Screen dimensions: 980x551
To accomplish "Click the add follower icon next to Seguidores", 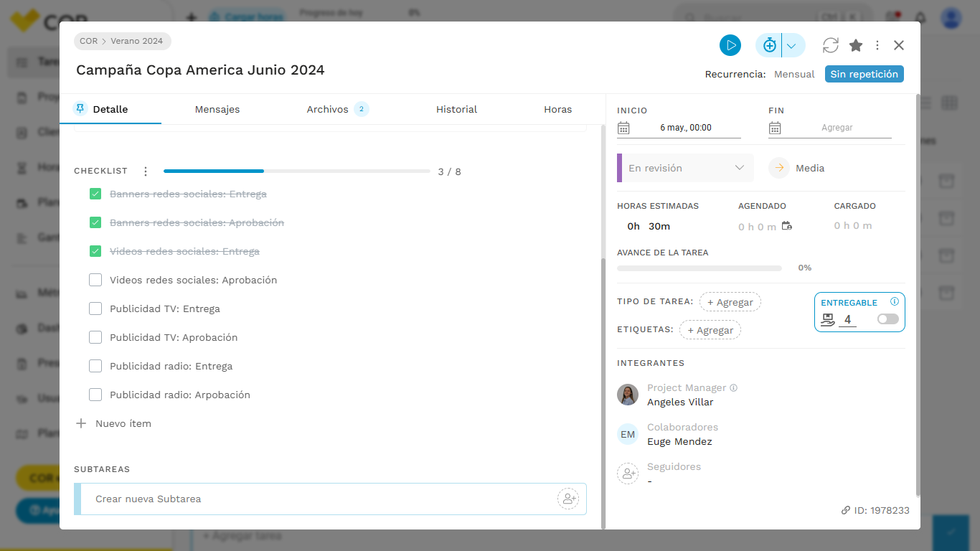I will [x=628, y=474].
